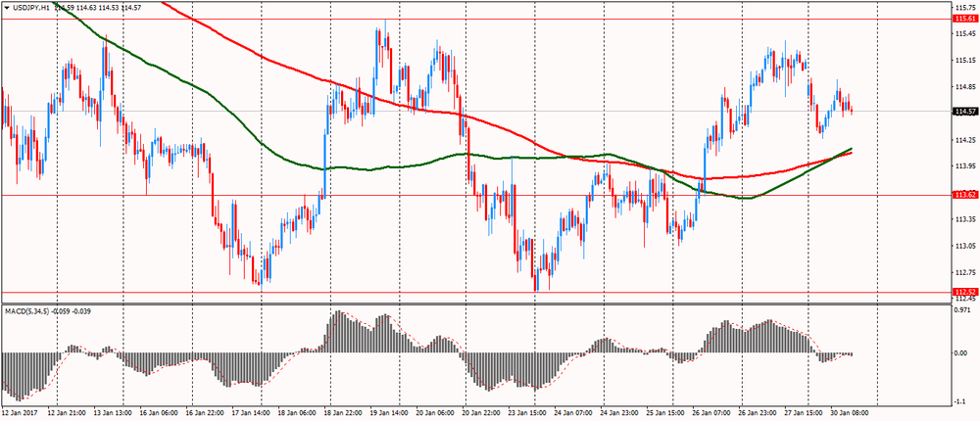The image size is (980, 421).
Task: Click the 115.75 price scale value
Action: click(964, 7)
